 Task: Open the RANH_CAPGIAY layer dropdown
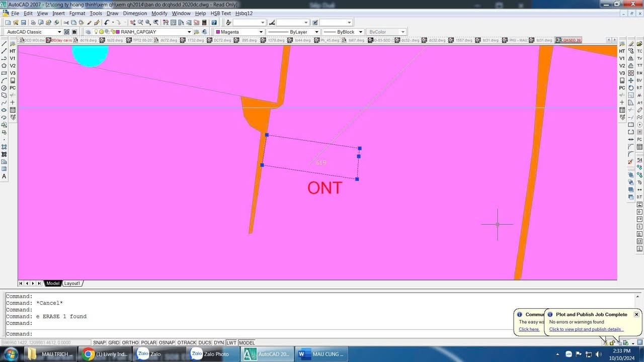point(189,32)
